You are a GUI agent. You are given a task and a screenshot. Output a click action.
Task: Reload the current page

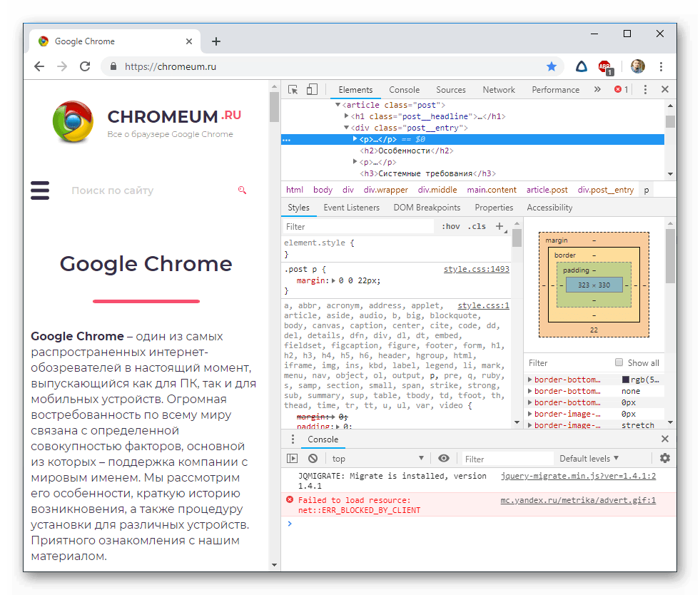85,66
